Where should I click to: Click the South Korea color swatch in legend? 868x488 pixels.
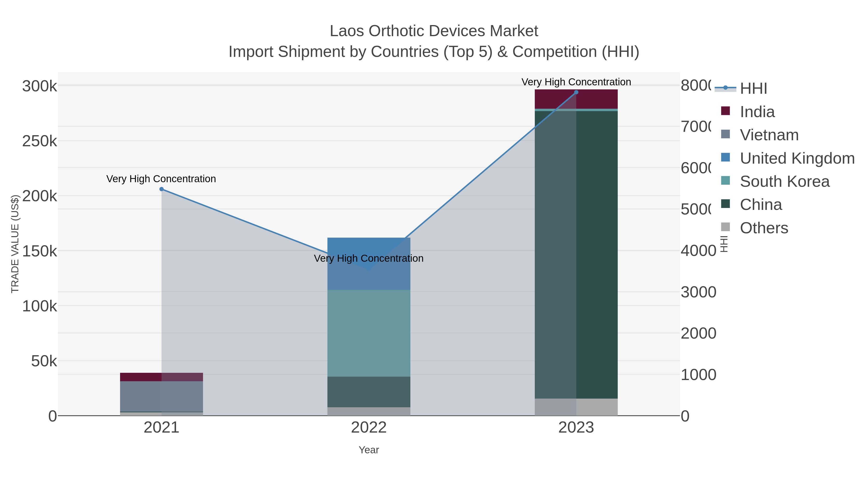point(726,180)
